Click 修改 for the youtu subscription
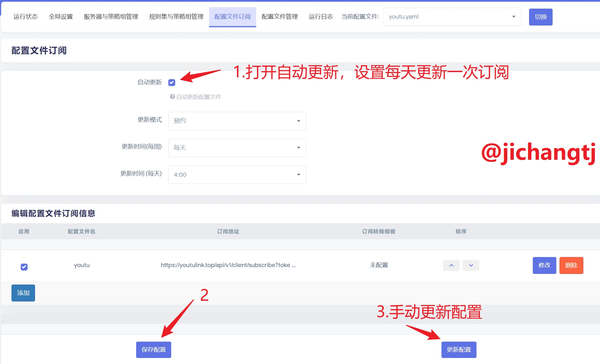600x364 pixels. click(544, 265)
